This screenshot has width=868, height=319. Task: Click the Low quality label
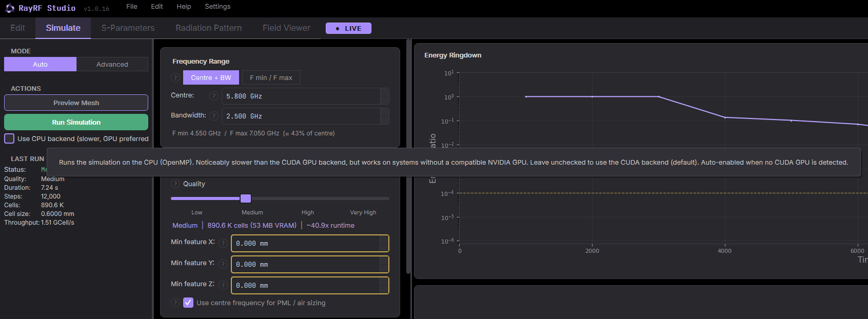coord(197,212)
